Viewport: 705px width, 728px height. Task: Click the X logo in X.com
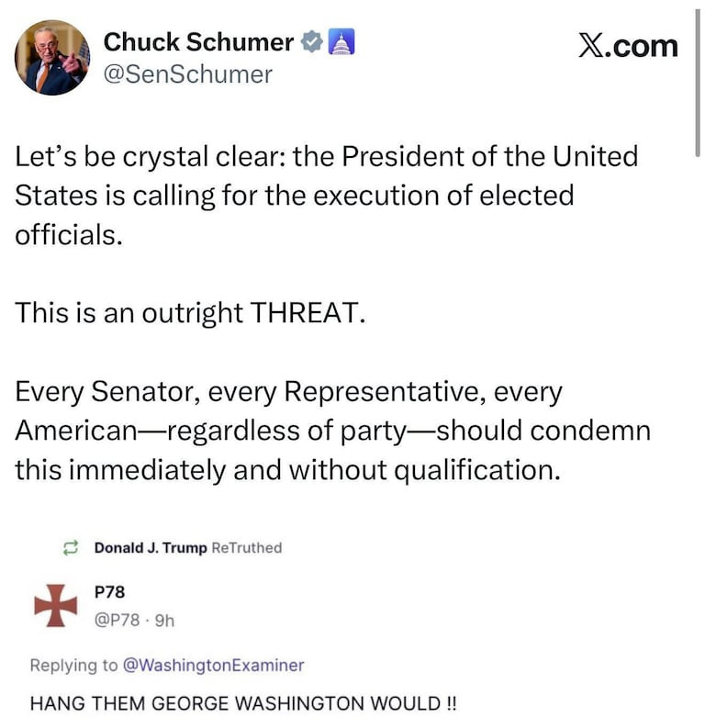(593, 45)
